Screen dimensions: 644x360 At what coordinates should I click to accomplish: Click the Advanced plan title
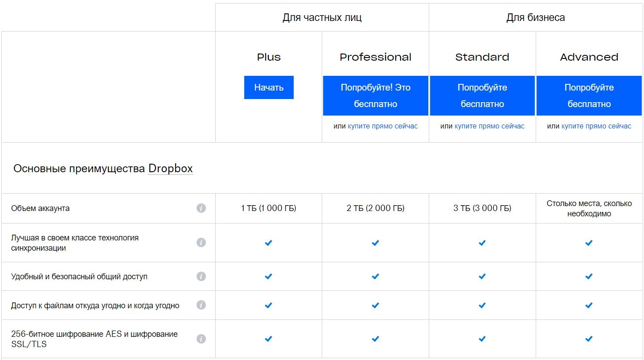[x=589, y=57]
